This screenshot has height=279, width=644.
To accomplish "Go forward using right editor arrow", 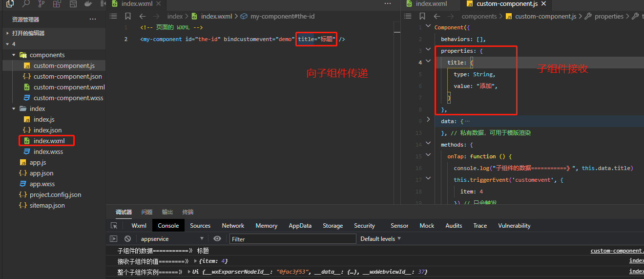I will (x=451, y=16).
